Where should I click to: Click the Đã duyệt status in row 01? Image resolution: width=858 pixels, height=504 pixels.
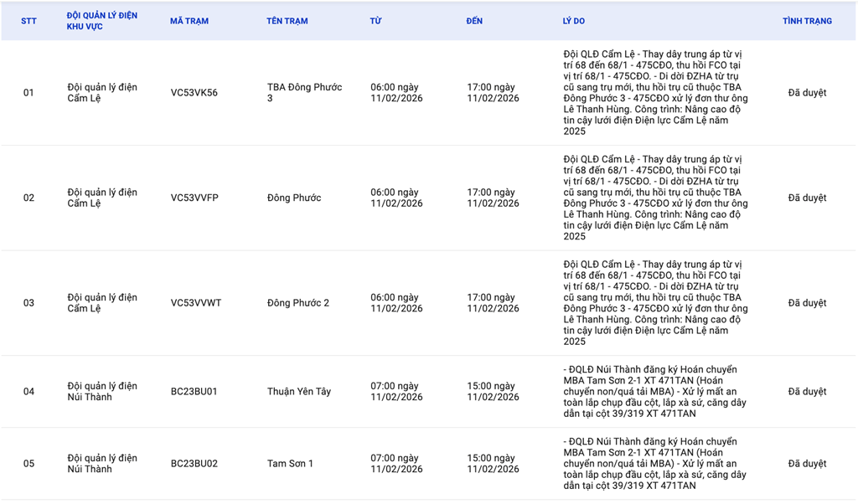point(807,93)
